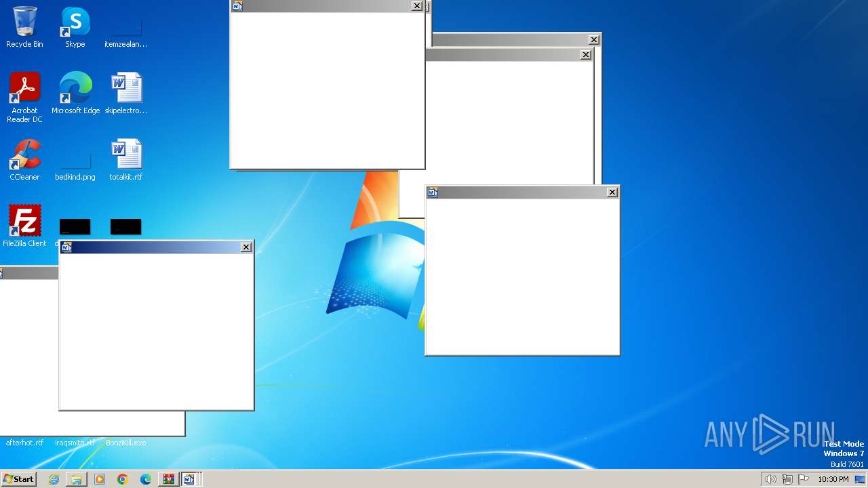Switch to Word taskbar button
This screenshot has height=488, width=868.
[x=189, y=479]
